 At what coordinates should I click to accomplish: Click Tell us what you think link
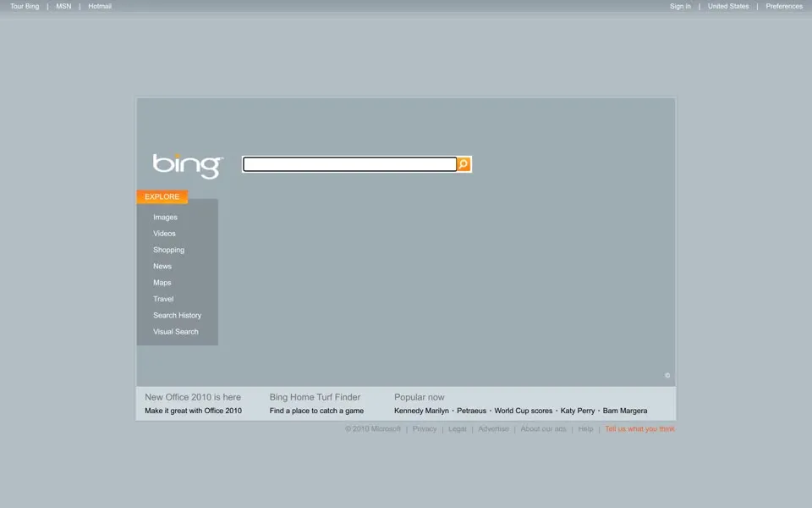click(640, 428)
